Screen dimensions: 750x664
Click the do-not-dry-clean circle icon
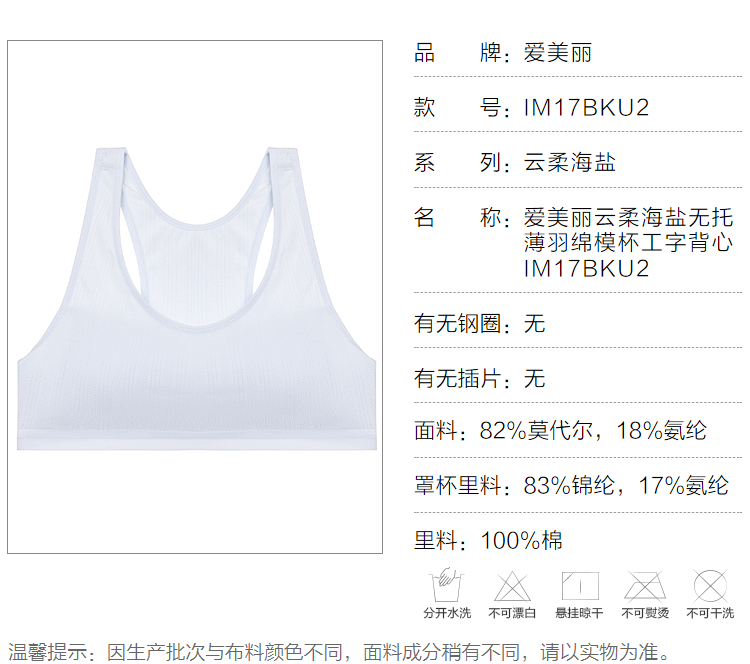(x=710, y=585)
